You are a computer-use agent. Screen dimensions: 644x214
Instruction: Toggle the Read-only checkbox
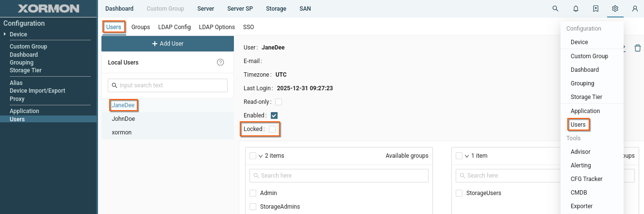click(x=279, y=102)
